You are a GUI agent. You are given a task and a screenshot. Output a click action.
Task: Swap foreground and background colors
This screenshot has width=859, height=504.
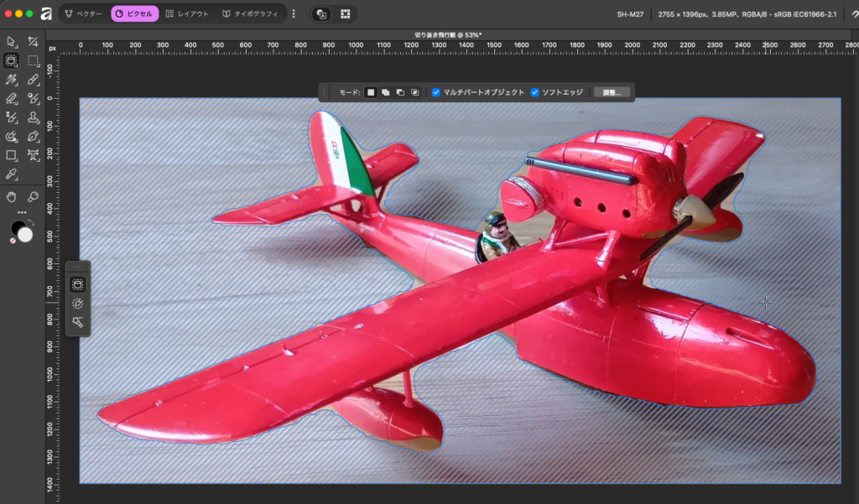click(31, 222)
